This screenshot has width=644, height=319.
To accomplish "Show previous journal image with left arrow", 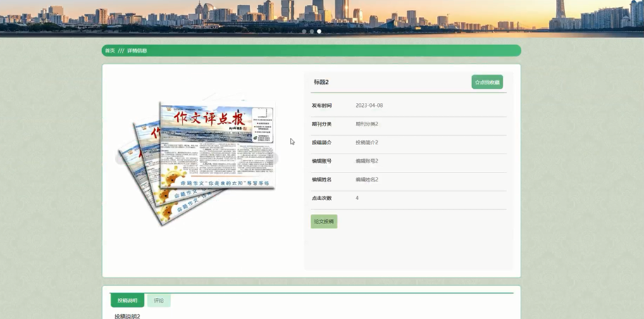I will 121,159.
